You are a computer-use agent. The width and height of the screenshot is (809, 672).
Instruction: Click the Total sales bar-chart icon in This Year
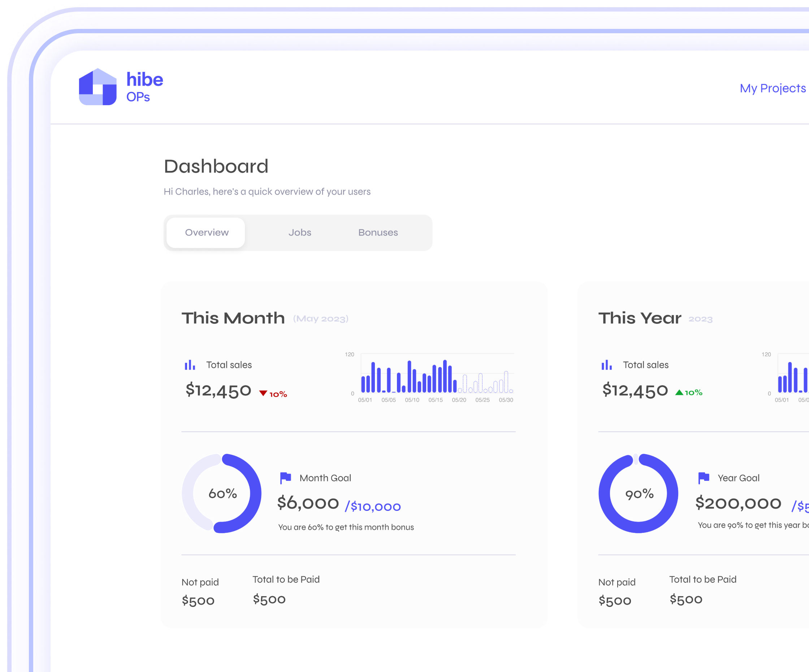[606, 365]
